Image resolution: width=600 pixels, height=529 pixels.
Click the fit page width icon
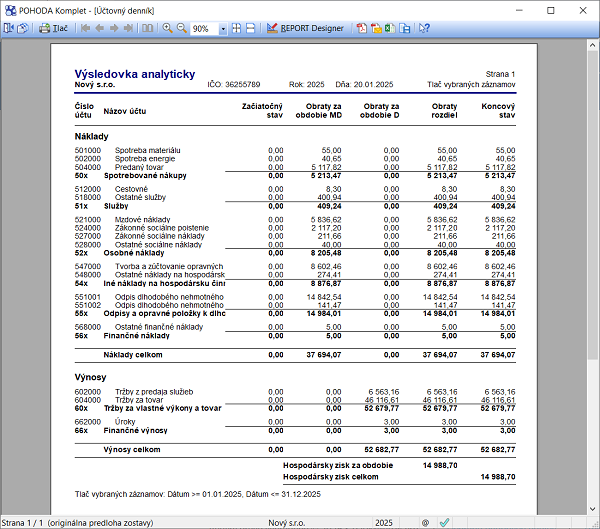250,28
